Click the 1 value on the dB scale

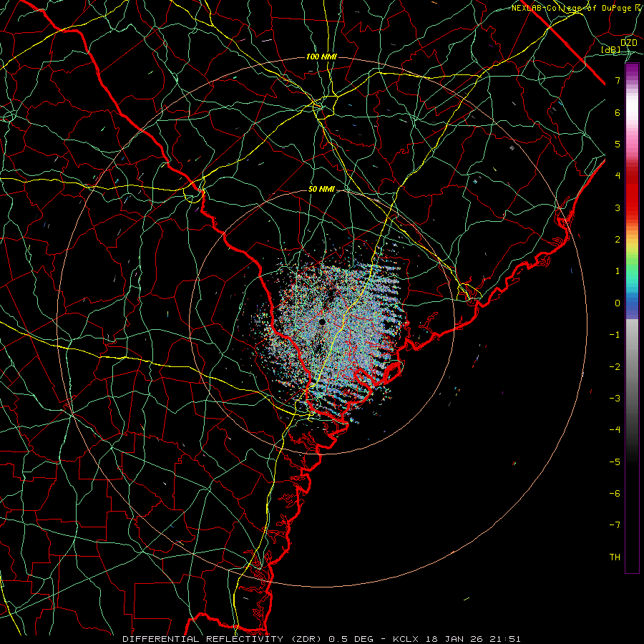[x=618, y=271]
